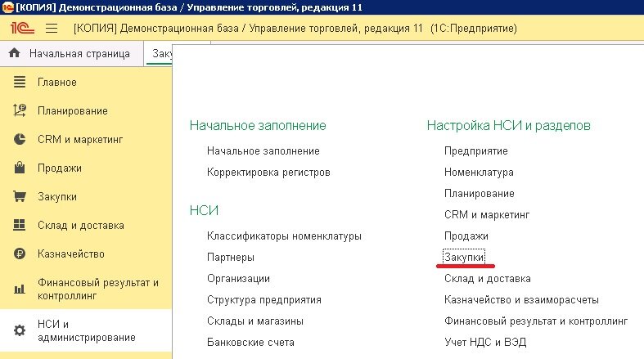Open the hamburger main menu icon

[52, 28]
